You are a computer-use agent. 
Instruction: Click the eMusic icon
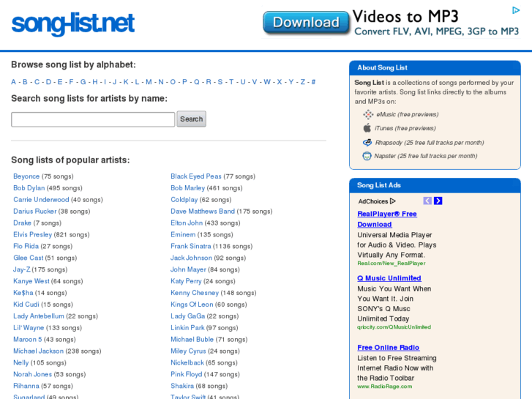368,114
